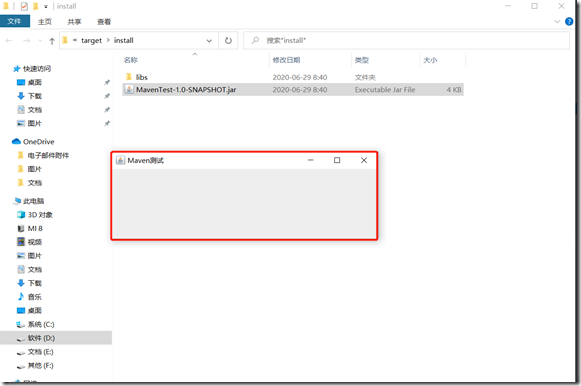This screenshot has height=386, width=581.
Task: Go up one folder level
Action: (52, 41)
